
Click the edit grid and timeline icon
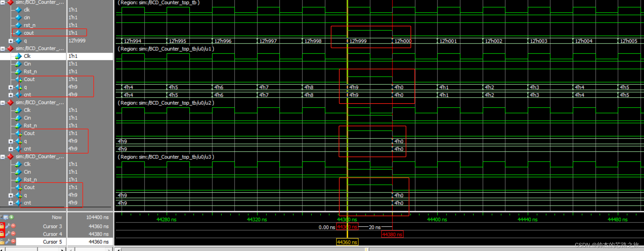6,217
